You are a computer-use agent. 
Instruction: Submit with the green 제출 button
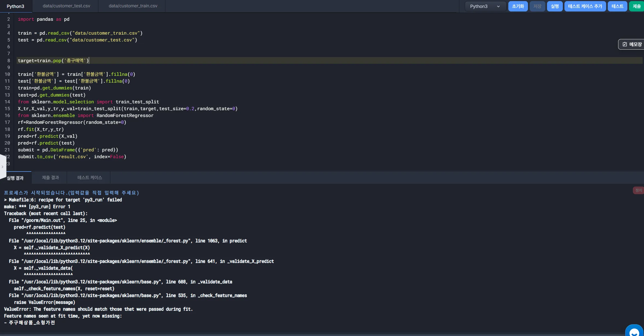[637, 6]
